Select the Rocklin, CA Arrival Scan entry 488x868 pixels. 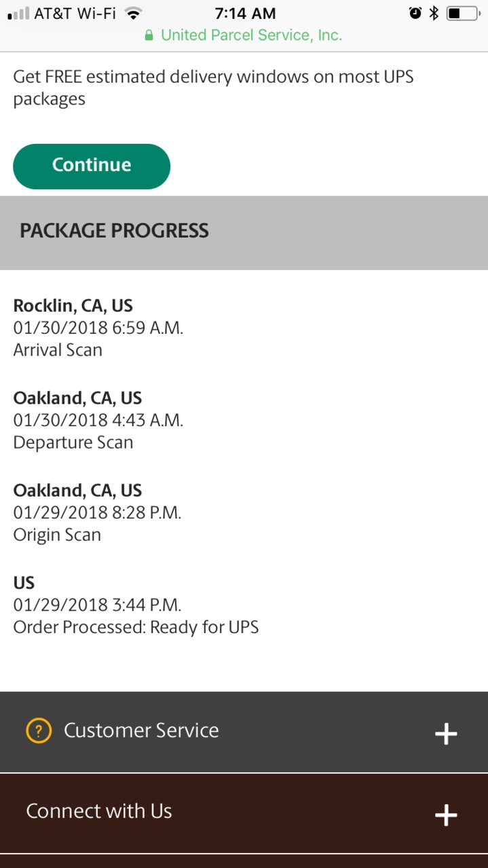[x=98, y=328]
